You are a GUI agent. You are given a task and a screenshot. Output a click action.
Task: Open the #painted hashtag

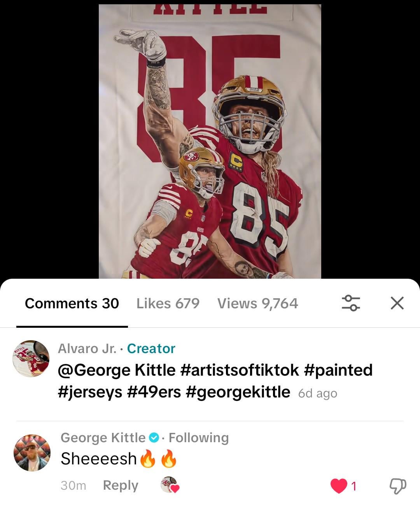coord(338,370)
